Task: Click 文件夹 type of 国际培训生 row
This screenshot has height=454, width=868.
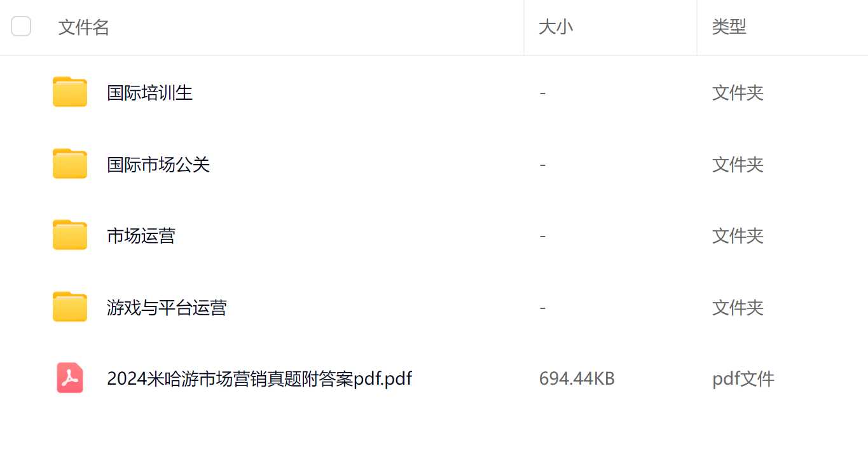Action: point(738,93)
